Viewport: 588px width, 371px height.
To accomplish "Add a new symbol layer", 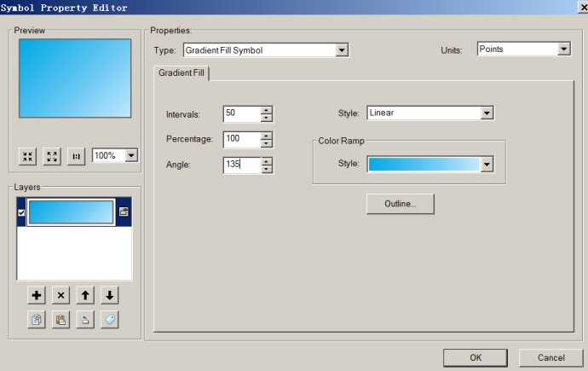I will [x=37, y=295].
